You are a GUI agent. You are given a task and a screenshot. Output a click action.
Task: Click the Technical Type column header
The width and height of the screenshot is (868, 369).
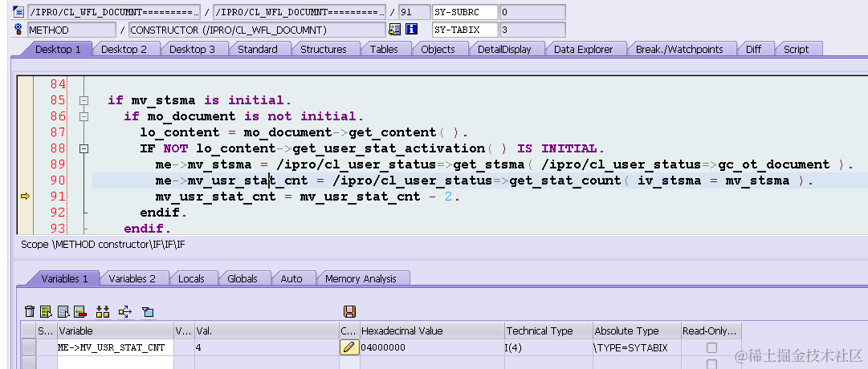pyautogui.click(x=548, y=330)
